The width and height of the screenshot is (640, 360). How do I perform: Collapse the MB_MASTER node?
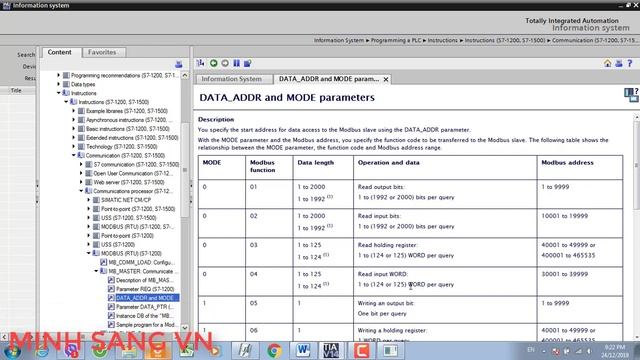pos(96,271)
